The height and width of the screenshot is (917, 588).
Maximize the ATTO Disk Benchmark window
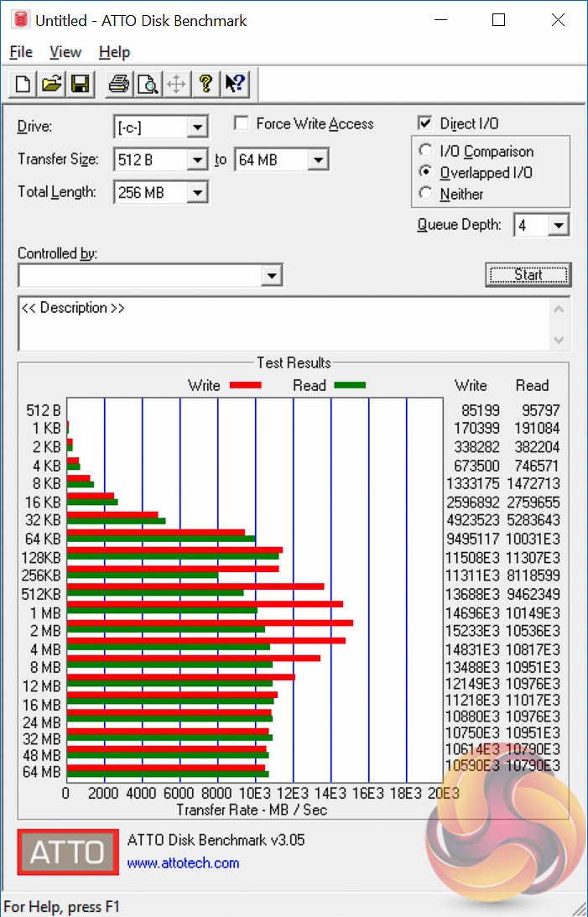498,20
